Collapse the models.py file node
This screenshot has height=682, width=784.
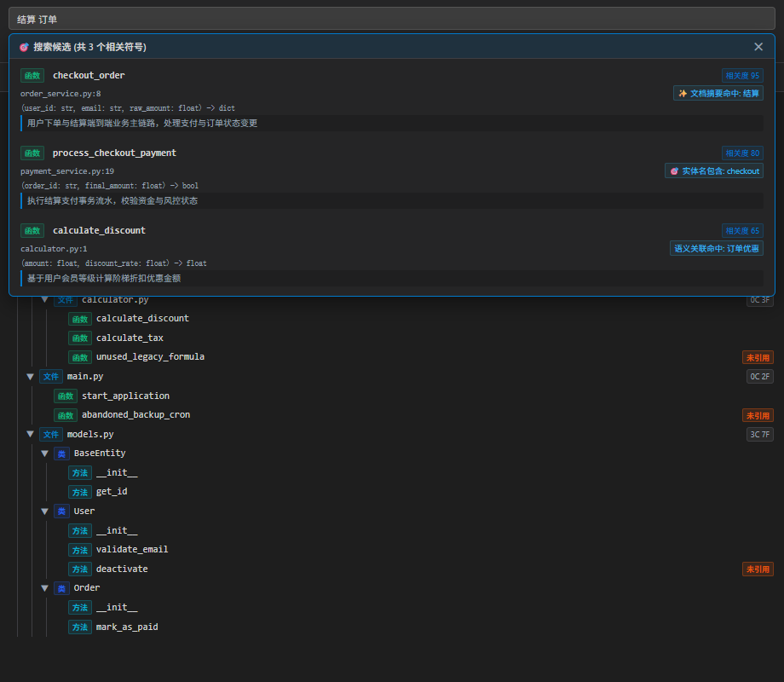click(30, 434)
